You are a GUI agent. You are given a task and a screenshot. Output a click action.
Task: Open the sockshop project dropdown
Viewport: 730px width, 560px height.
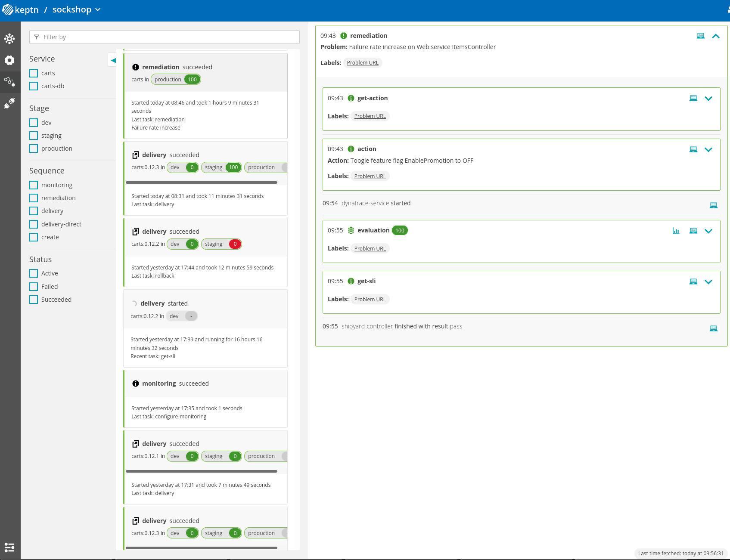(76, 9)
